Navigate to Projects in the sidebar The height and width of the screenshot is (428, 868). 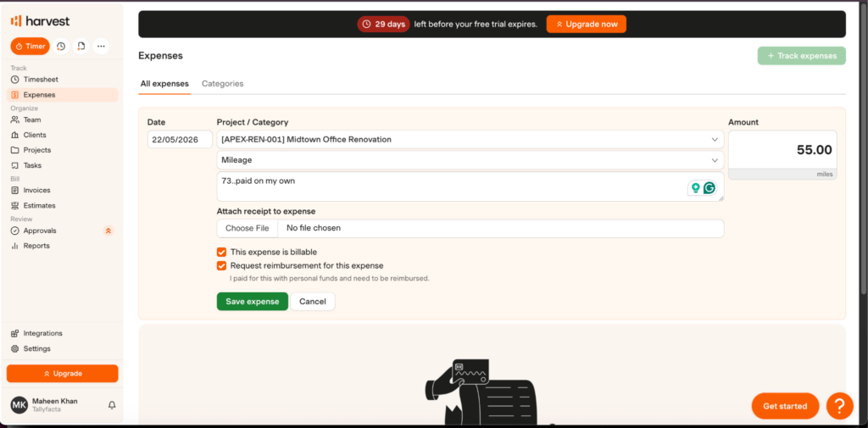[62, 150]
